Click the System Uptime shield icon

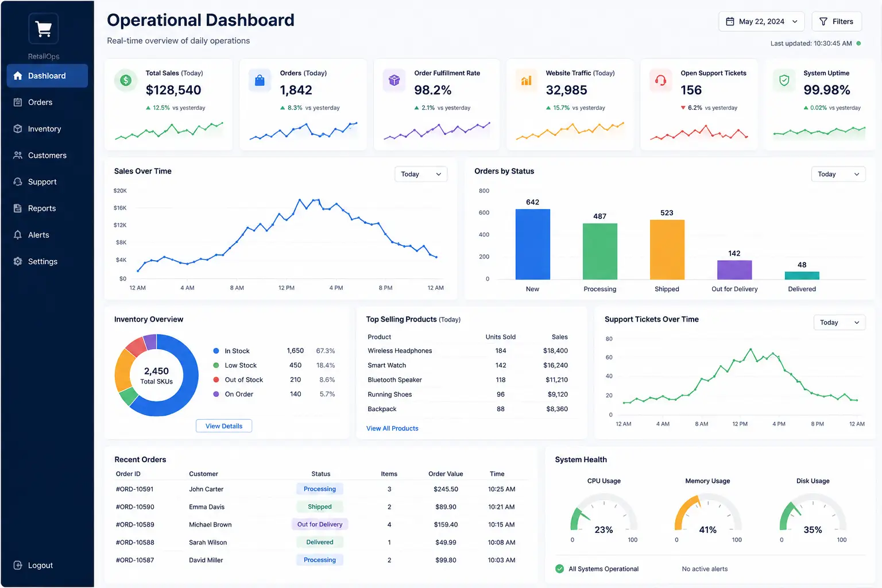784,81
